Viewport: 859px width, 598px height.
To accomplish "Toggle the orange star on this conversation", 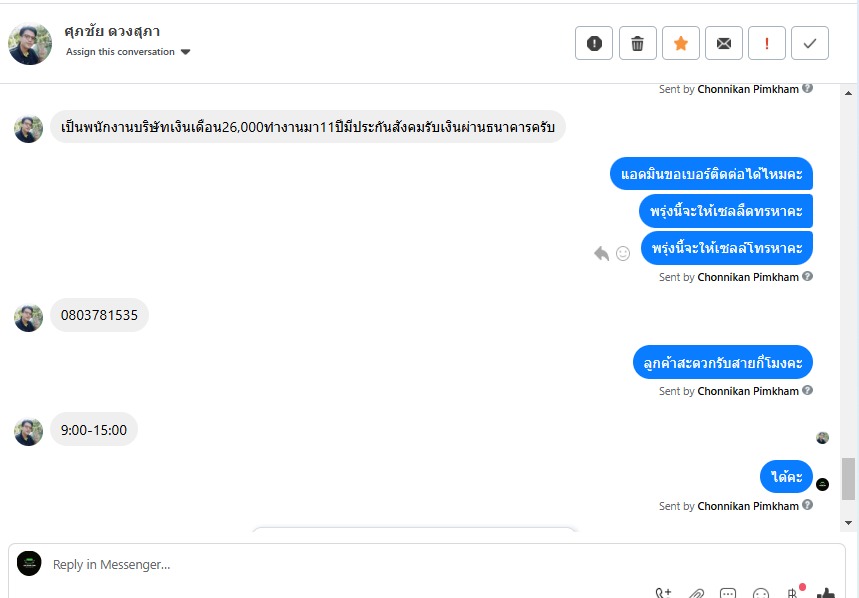I will pyautogui.click(x=680, y=43).
